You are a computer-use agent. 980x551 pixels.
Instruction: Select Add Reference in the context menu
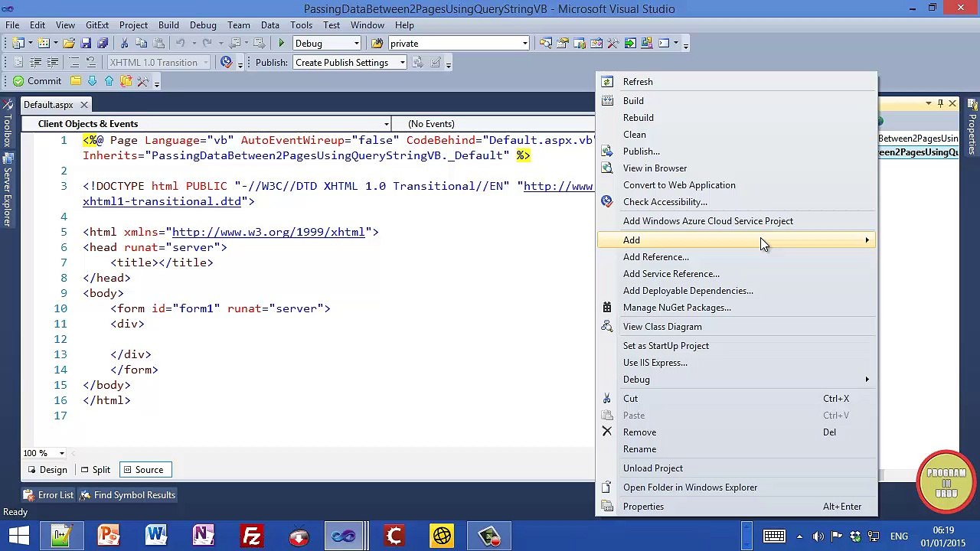click(737, 257)
